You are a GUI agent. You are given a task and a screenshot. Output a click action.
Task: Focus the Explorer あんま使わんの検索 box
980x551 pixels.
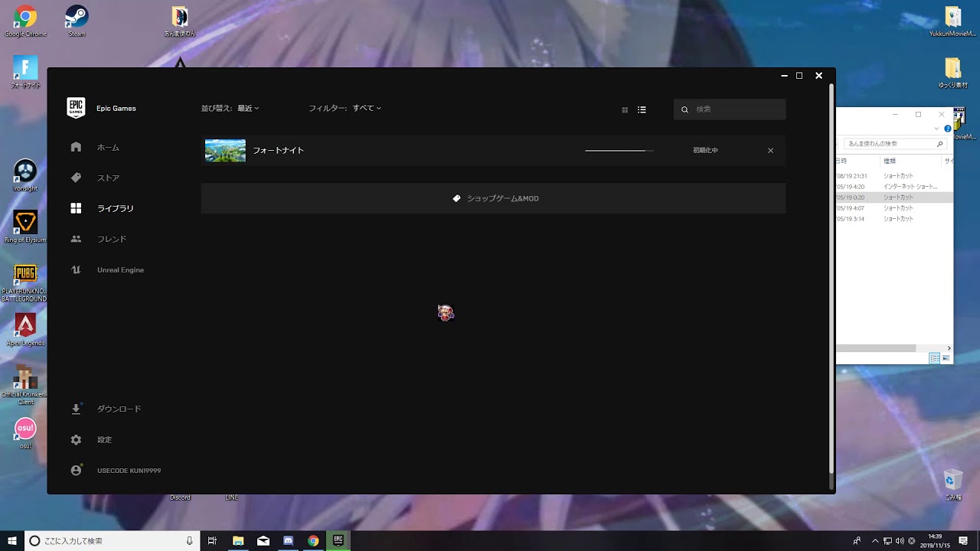click(894, 144)
